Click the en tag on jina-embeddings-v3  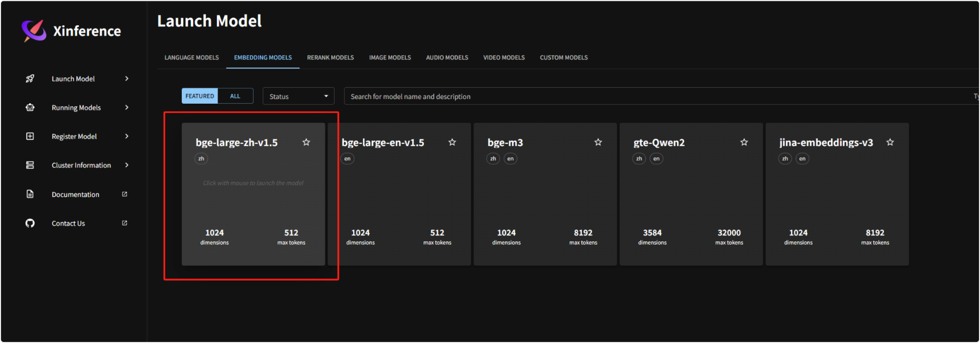[802, 159]
